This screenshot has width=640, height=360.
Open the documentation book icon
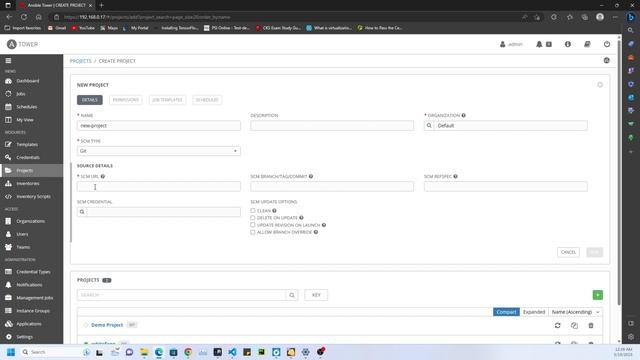click(587, 44)
